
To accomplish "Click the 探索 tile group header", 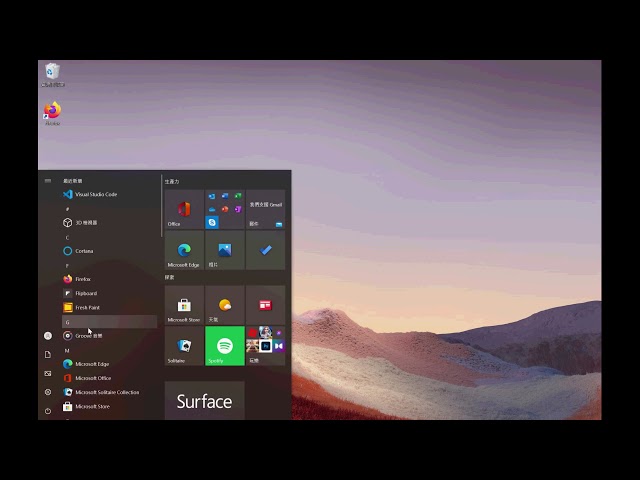I will [169, 277].
